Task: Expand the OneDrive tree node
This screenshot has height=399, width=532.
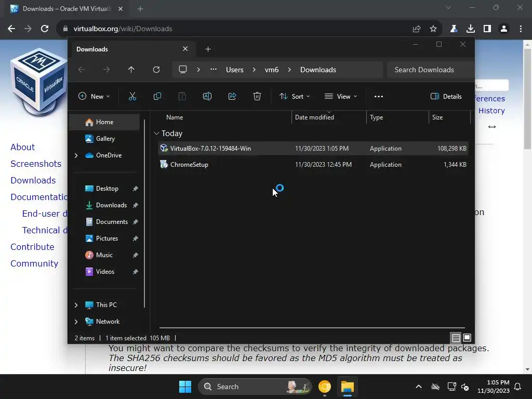Action: pos(76,155)
